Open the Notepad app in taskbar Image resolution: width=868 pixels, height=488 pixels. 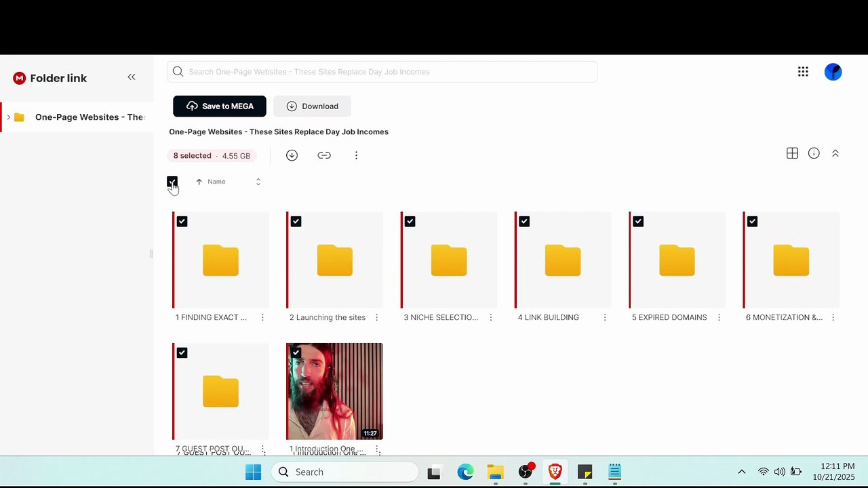pos(614,472)
